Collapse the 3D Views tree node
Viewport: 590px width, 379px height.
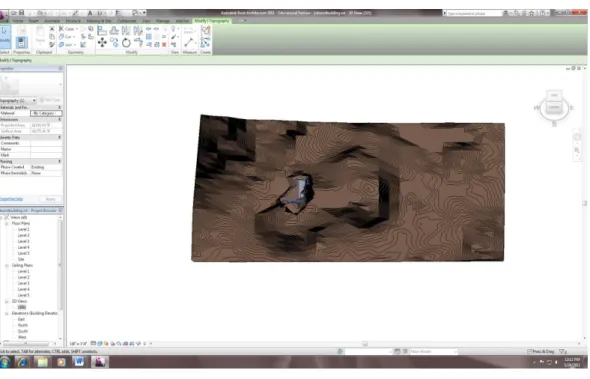(x=6, y=302)
